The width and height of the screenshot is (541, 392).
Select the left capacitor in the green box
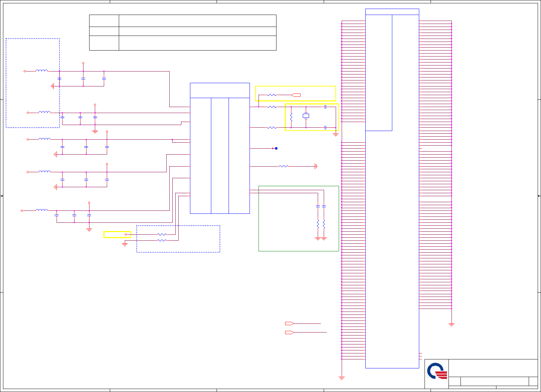point(318,206)
